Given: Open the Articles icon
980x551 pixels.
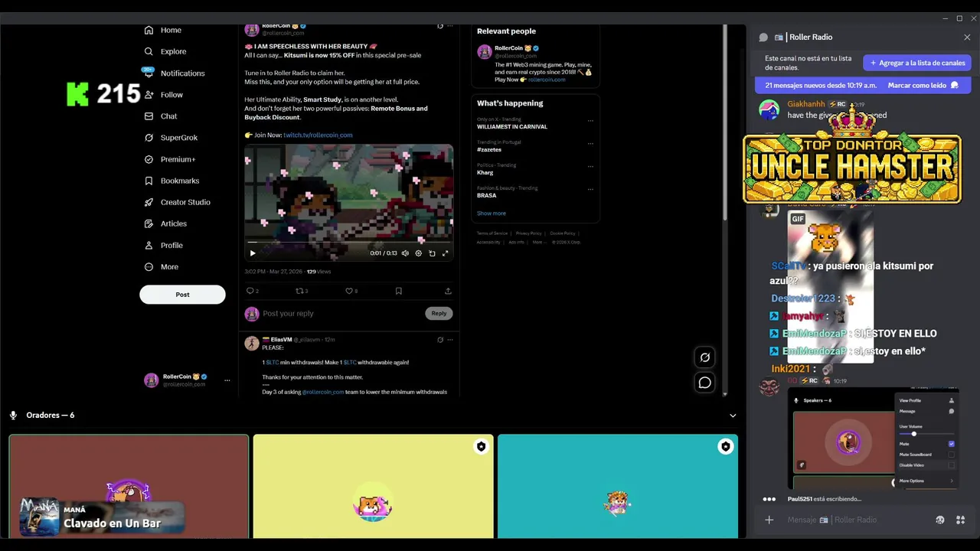Looking at the screenshot, I should point(149,223).
